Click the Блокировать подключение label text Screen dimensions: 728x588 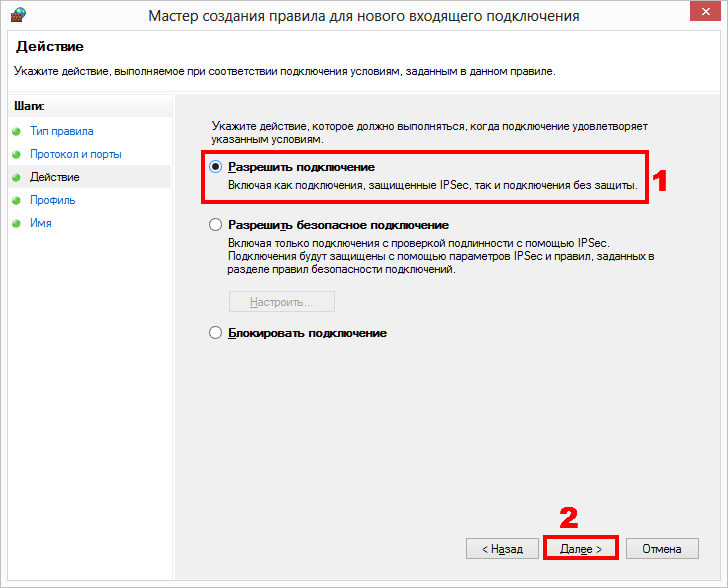coord(307,333)
